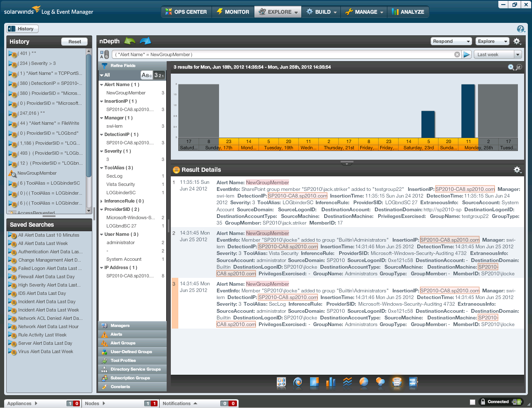The image size is (532, 408).
Task: Open the bubble chart view icon
Action: pyautogui.click(x=380, y=382)
